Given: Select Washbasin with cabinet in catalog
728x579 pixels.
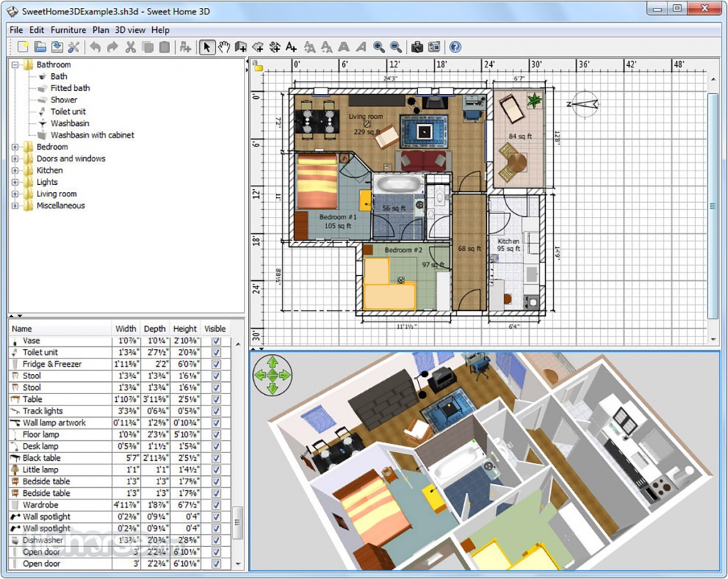Looking at the screenshot, I should 92,135.
